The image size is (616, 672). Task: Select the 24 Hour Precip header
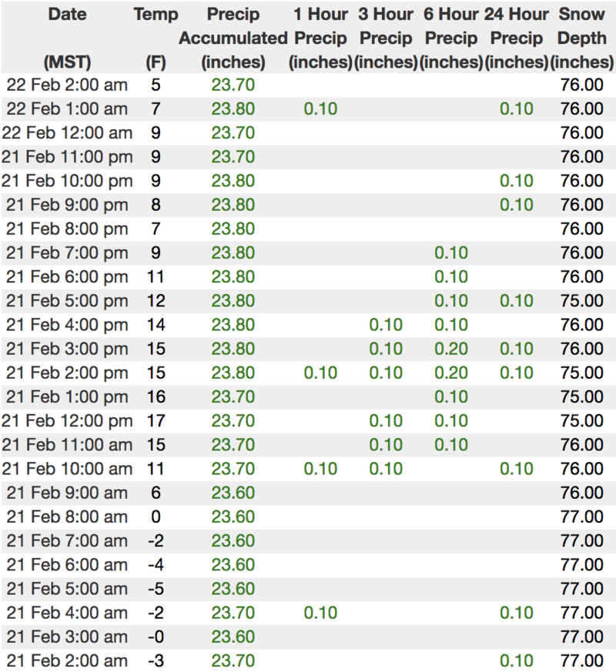click(x=517, y=38)
